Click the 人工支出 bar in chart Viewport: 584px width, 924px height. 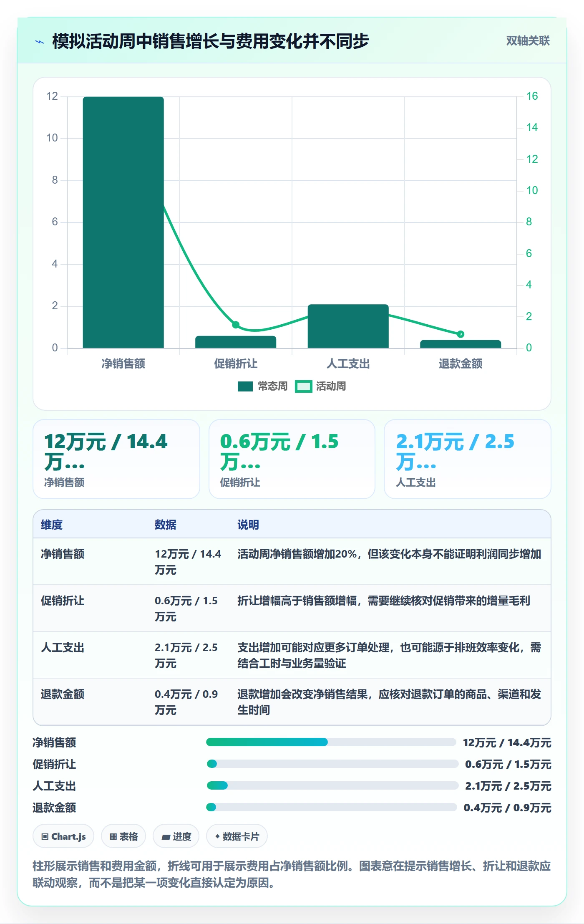pos(348,326)
